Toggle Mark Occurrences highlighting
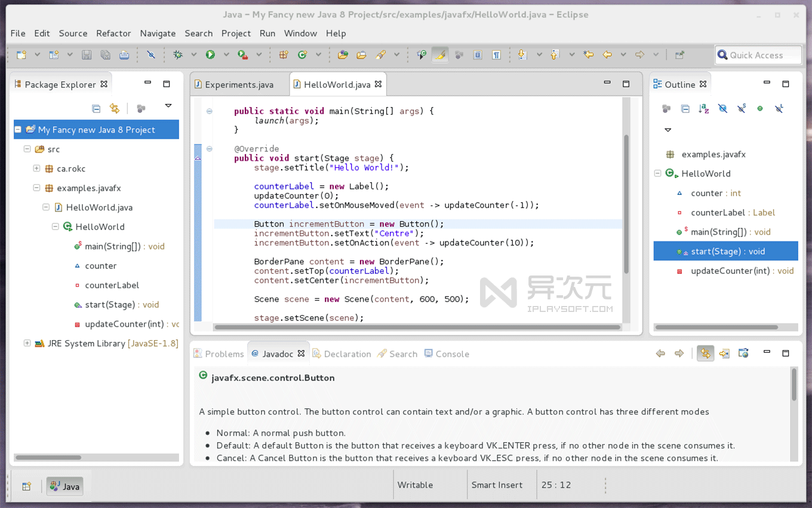 coord(439,54)
